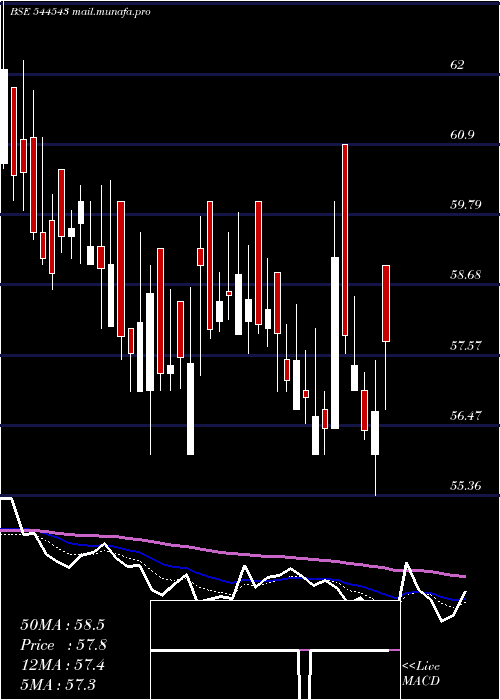Click the Price : 57.8 readout
Image resolution: width=500 pixels, height=700 pixels.
pos(63,645)
